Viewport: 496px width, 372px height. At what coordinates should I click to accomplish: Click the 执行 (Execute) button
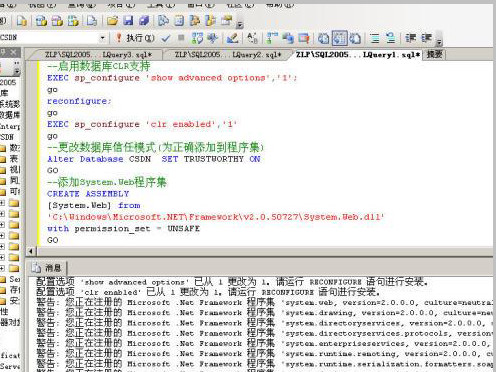tap(135, 38)
